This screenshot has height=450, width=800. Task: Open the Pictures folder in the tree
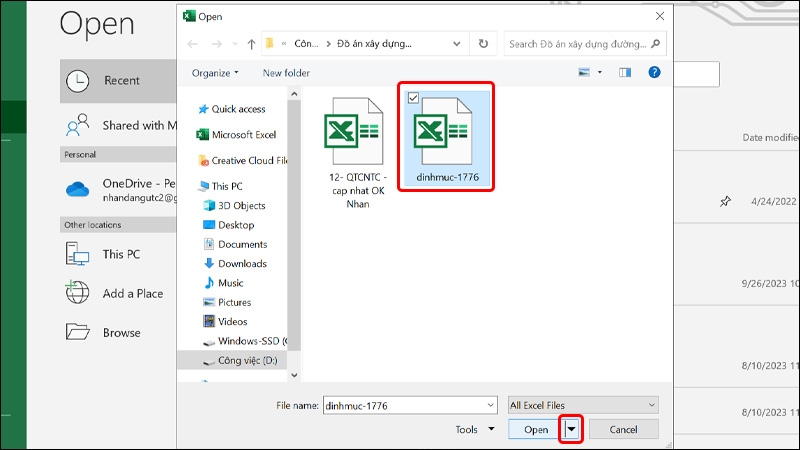coord(227,303)
